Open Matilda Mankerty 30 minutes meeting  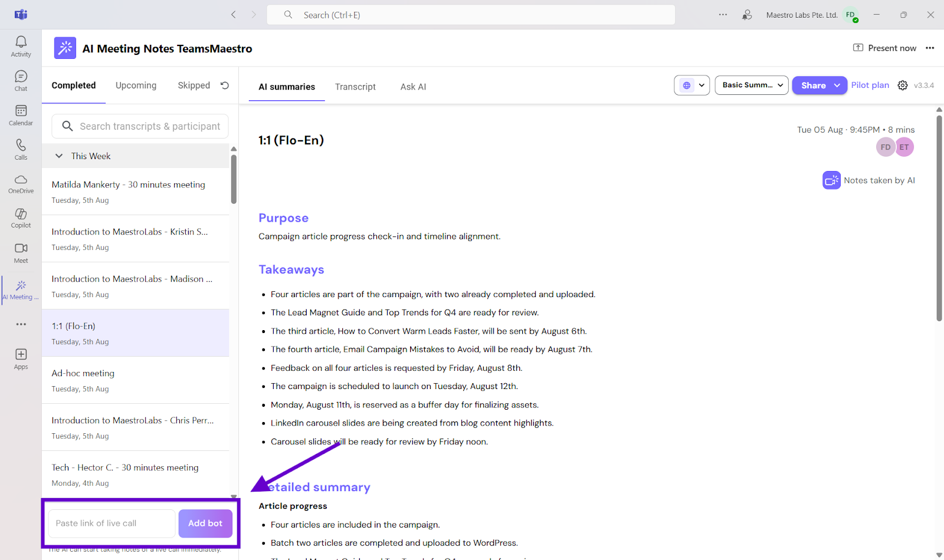pyautogui.click(x=136, y=192)
